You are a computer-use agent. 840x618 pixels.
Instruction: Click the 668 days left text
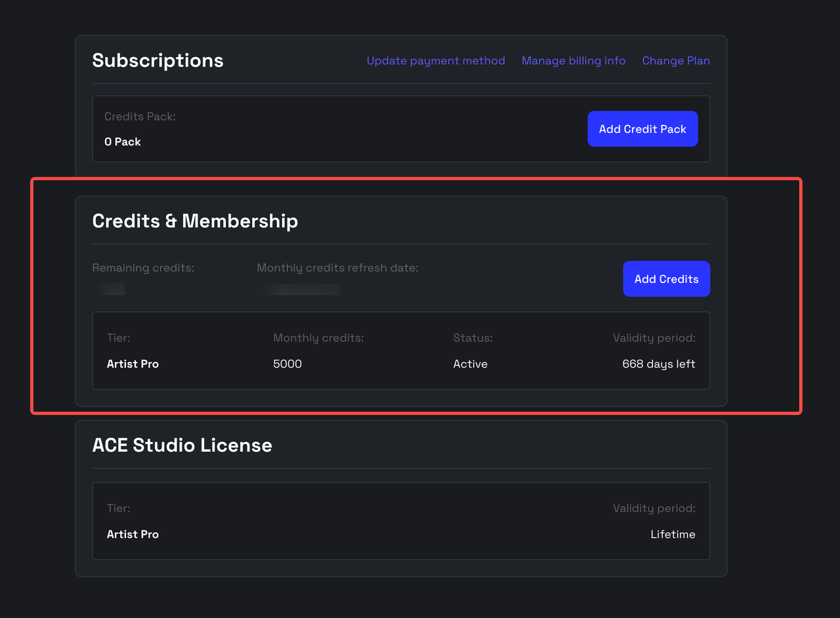[x=658, y=364]
